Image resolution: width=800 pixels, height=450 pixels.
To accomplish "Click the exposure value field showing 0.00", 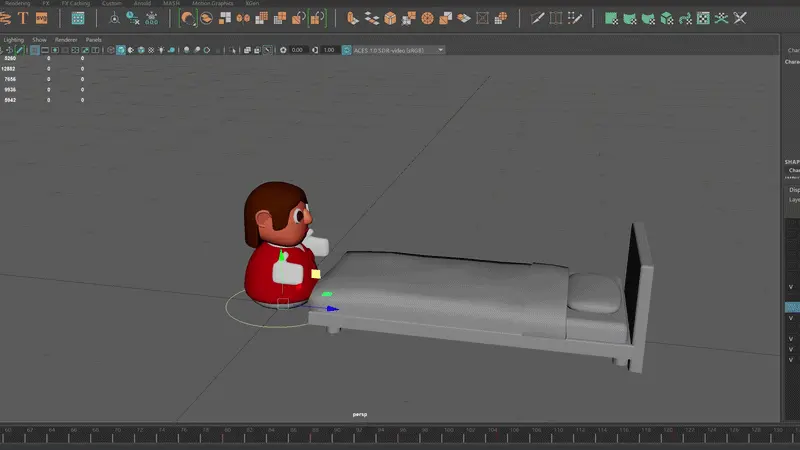I will [x=297, y=50].
